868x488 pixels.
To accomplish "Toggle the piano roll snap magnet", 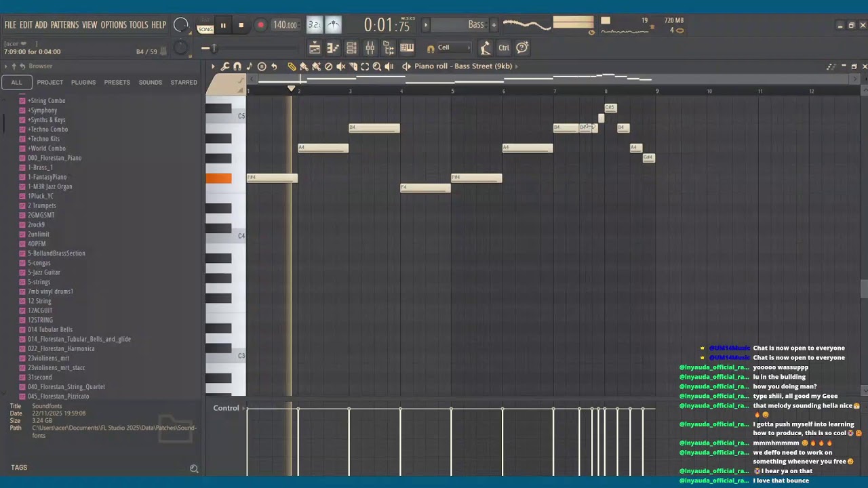I will click(237, 66).
